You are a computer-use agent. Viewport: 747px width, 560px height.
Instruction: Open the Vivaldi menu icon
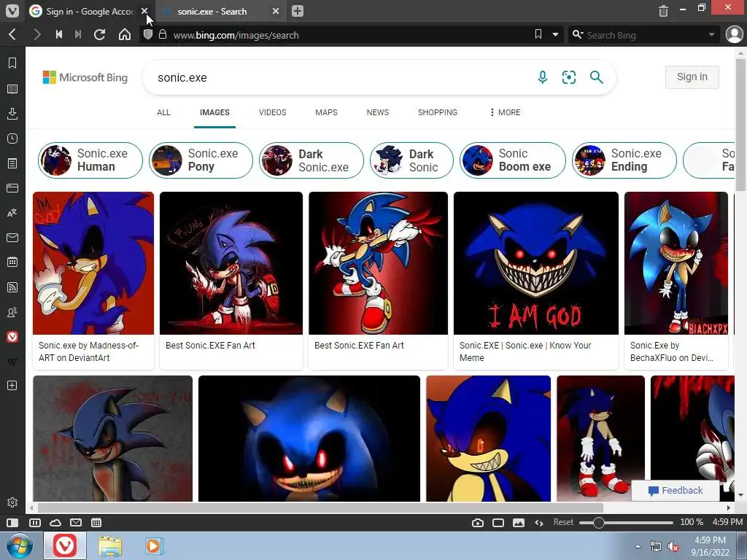coord(12,10)
